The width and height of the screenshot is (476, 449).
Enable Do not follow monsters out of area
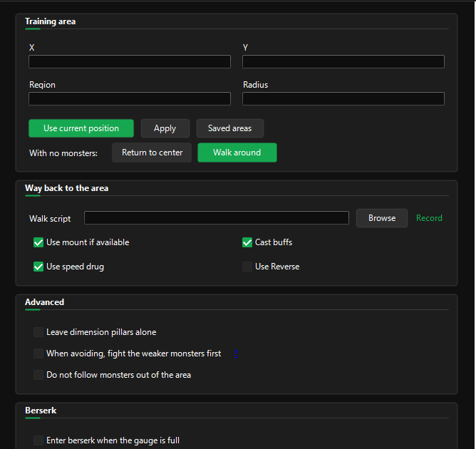click(x=38, y=375)
